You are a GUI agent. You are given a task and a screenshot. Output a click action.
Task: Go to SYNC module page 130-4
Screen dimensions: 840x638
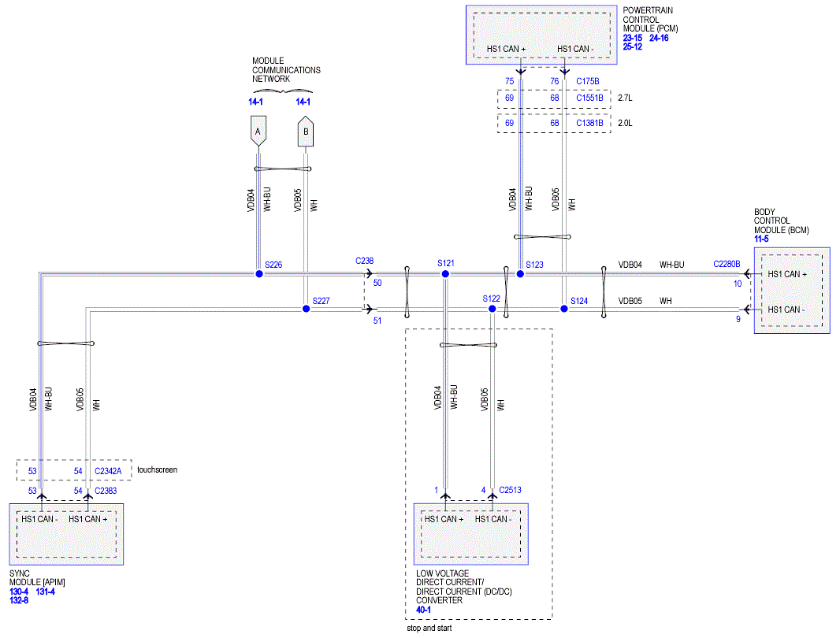(19, 592)
